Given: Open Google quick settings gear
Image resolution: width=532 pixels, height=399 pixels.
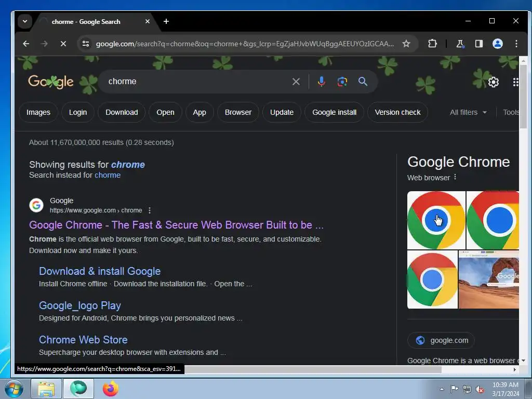Looking at the screenshot, I should pyautogui.click(x=494, y=82).
